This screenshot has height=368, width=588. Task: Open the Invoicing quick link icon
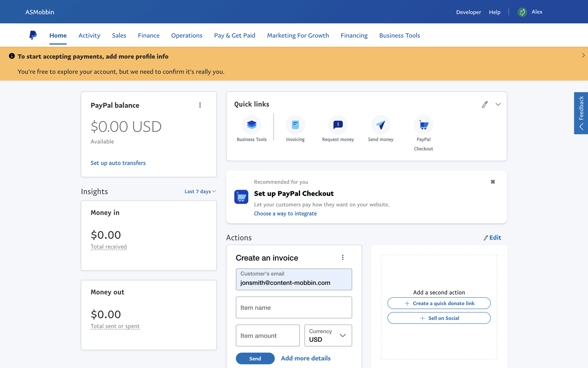(295, 125)
